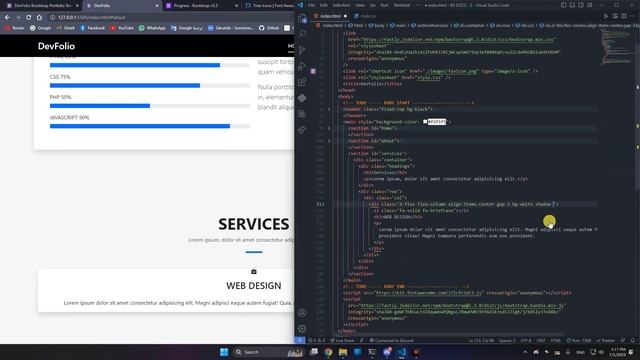Screen dimensions: 640x360
Task: Click Port: 5500 Live Server button
Action: (579, 340)
